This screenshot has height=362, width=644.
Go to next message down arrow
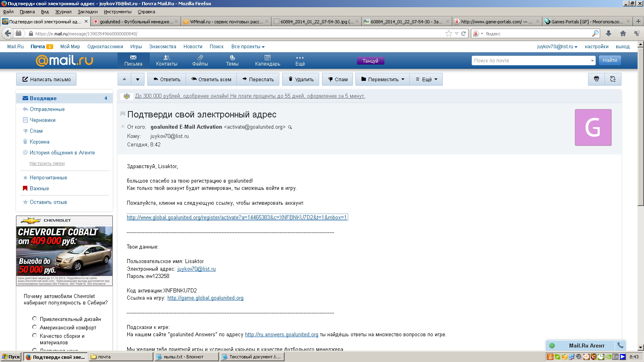[138, 79]
